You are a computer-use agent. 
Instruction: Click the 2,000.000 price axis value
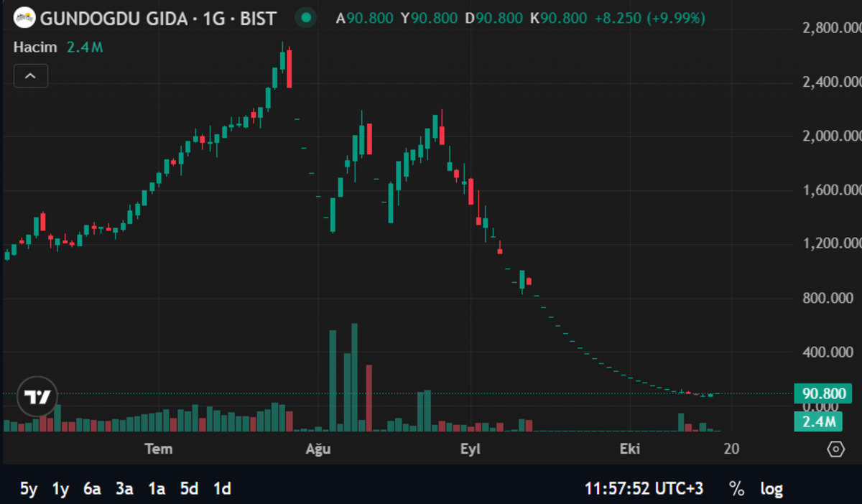click(831, 136)
